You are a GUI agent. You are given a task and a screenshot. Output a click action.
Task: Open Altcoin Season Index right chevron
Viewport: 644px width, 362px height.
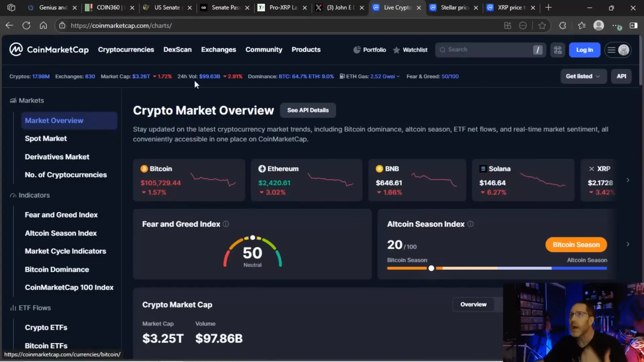(628, 244)
